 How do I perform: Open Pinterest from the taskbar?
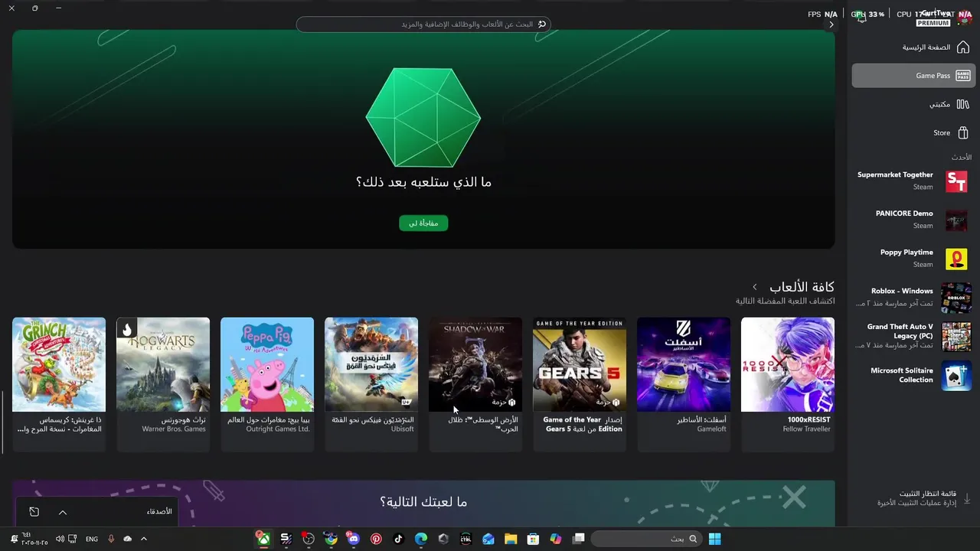point(376,539)
